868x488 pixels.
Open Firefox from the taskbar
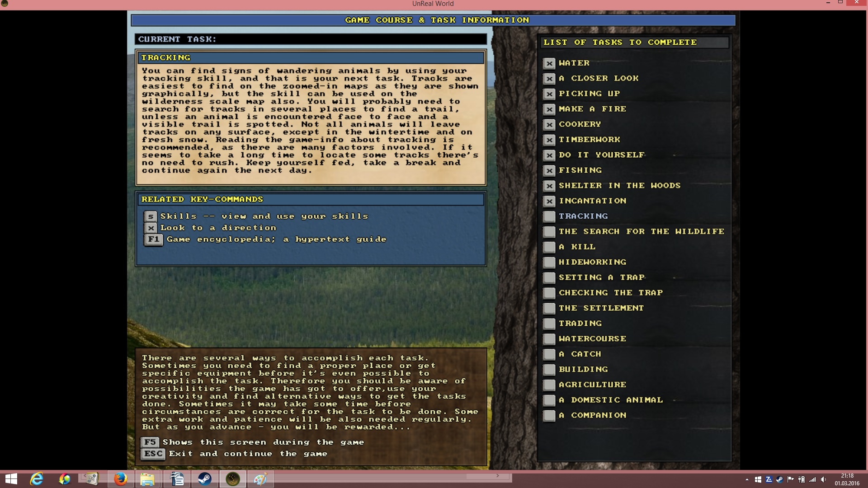click(120, 479)
